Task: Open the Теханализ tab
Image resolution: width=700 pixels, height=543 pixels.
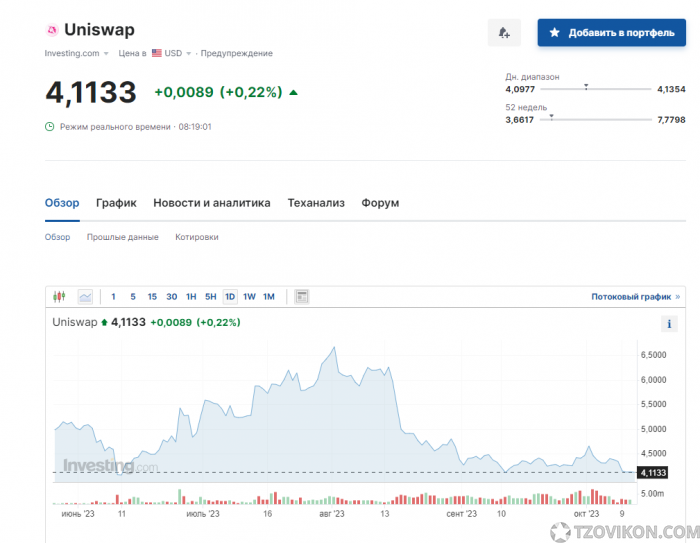Action: (x=316, y=203)
